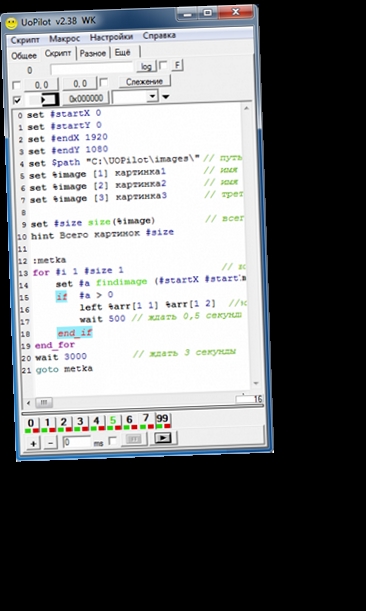Select script slot 7

(x=146, y=419)
